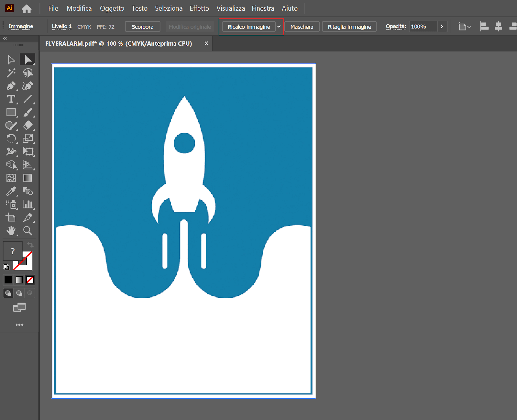Select the Rectangle tool

11,112
